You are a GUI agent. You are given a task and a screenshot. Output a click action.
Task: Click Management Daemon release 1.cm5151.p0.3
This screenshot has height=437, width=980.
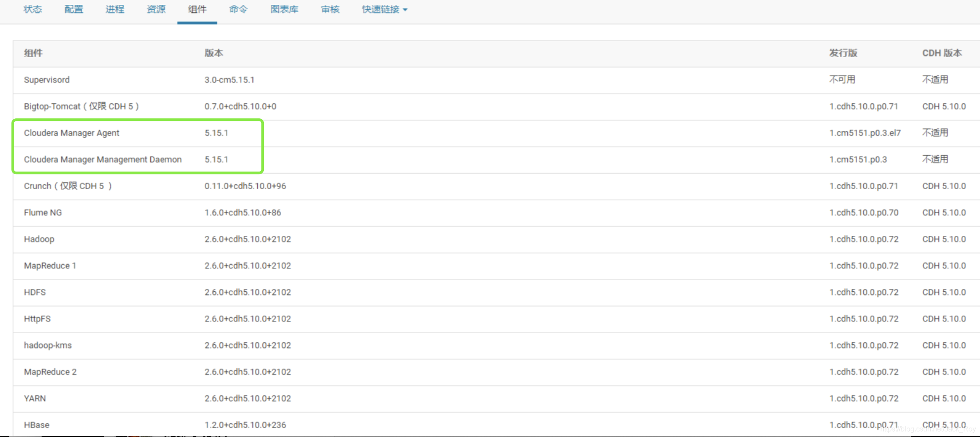coord(858,160)
